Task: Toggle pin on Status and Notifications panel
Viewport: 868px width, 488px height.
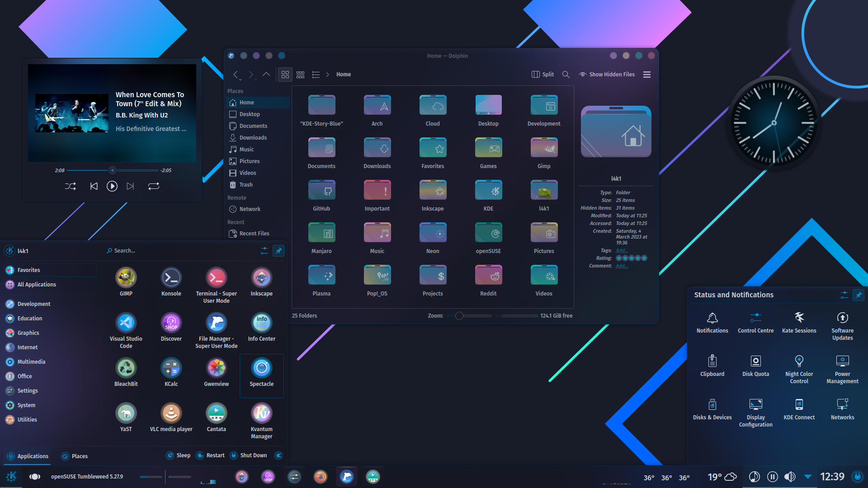Action: pos(858,295)
